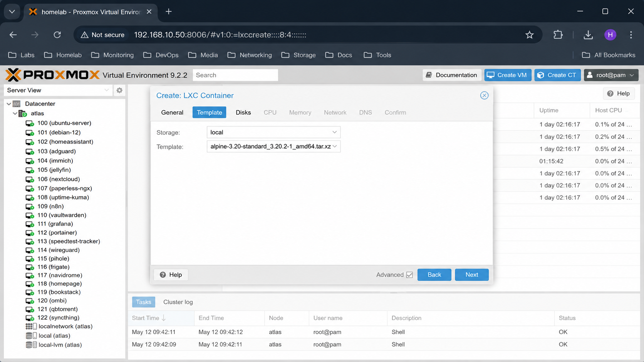
Task: Go to the Disks tab
Action: point(243,112)
